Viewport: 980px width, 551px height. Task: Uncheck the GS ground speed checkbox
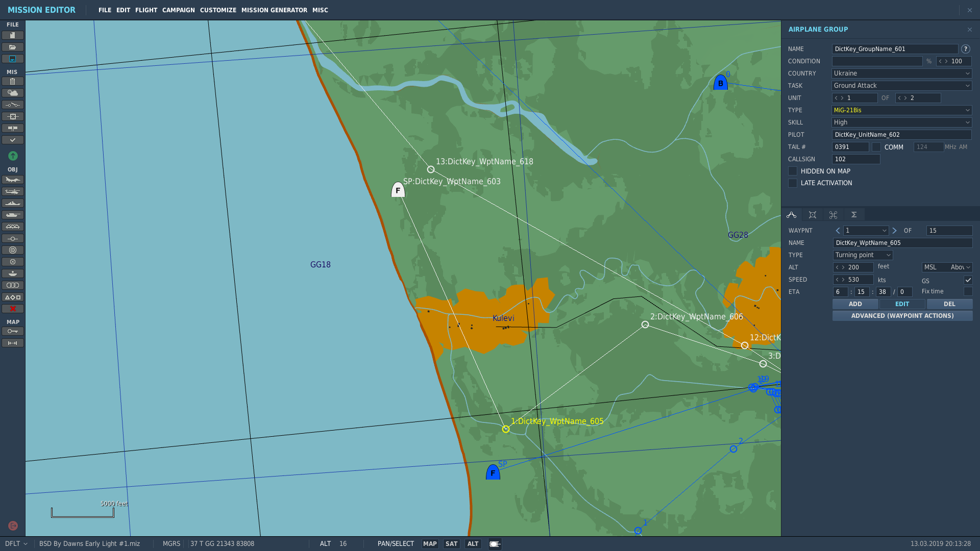[968, 280]
